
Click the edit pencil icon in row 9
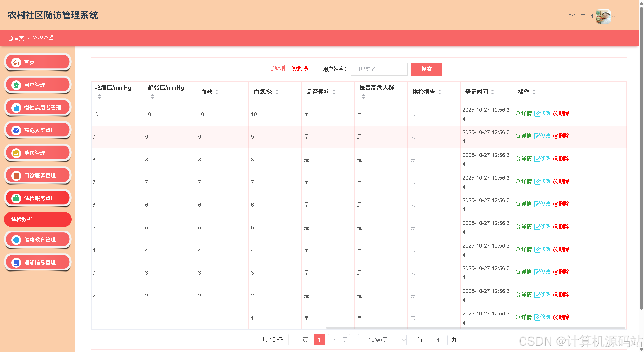pos(537,136)
